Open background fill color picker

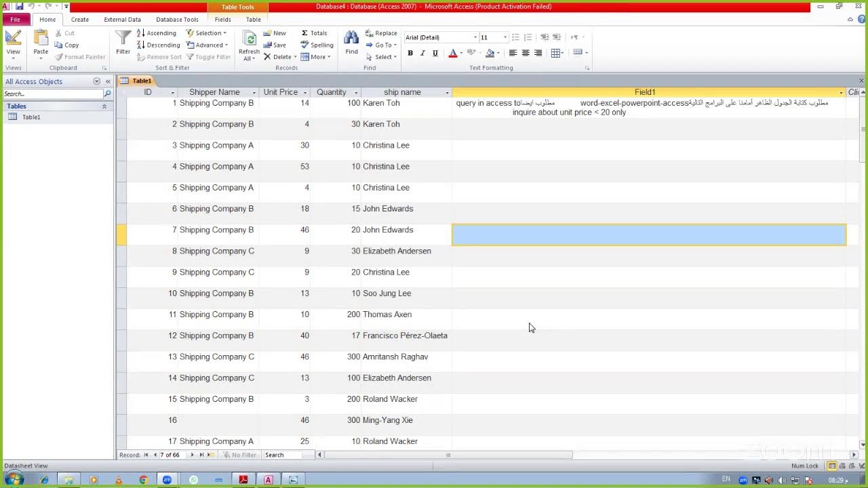492,53
